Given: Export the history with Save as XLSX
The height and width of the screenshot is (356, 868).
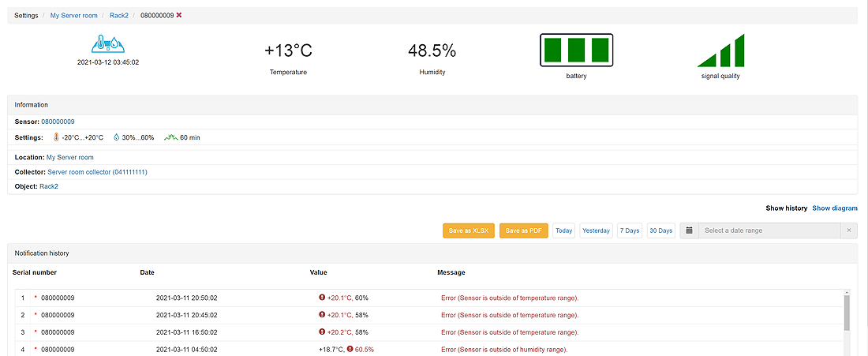Looking at the screenshot, I should pos(468,230).
